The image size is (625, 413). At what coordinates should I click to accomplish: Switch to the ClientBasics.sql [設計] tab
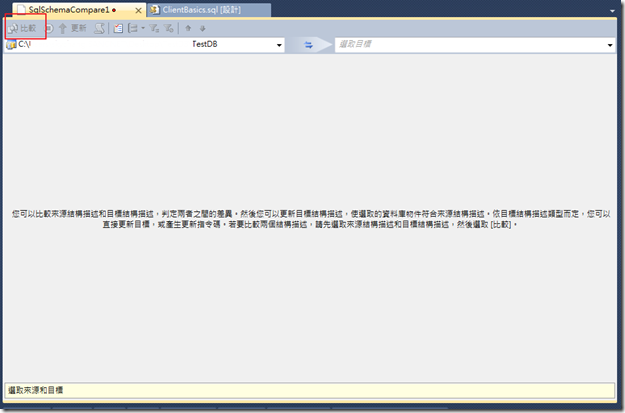point(209,10)
